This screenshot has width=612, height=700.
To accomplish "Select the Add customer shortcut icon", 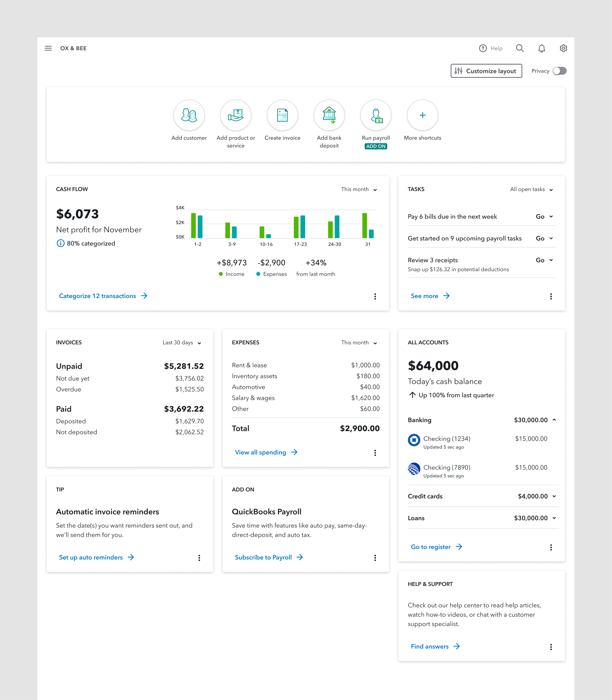I will (x=189, y=115).
